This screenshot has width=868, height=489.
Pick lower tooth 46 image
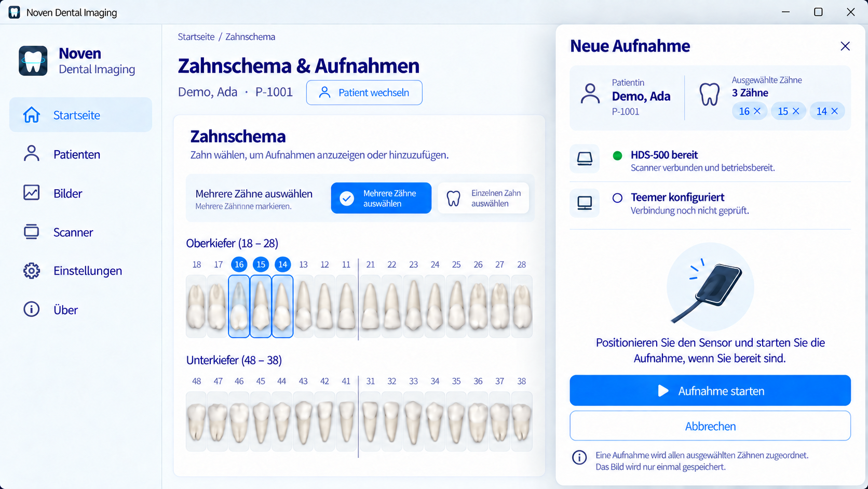239,421
